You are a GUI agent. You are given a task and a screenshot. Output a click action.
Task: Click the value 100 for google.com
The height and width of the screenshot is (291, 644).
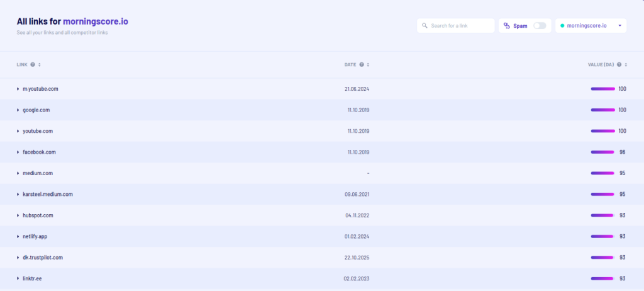[x=622, y=110]
